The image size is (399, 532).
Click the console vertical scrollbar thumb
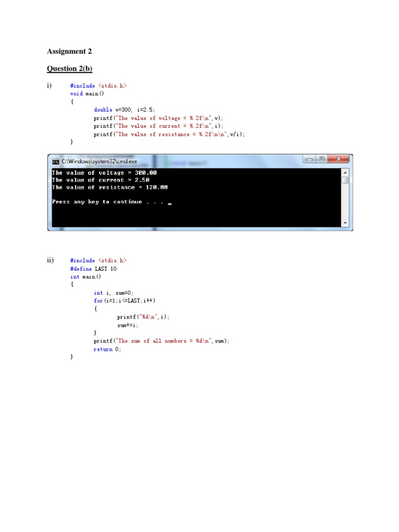(x=345, y=180)
